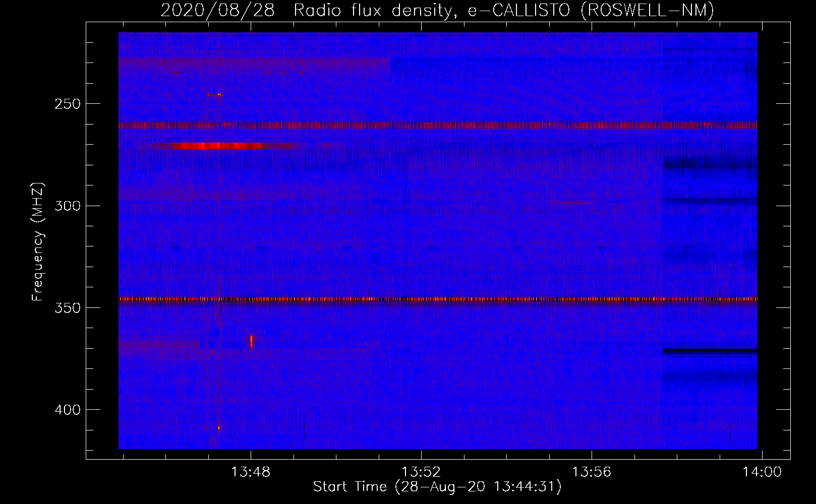Viewport: 816px width, 504px height.
Task: Click the 13:48 time tick label
Action: tap(251, 472)
